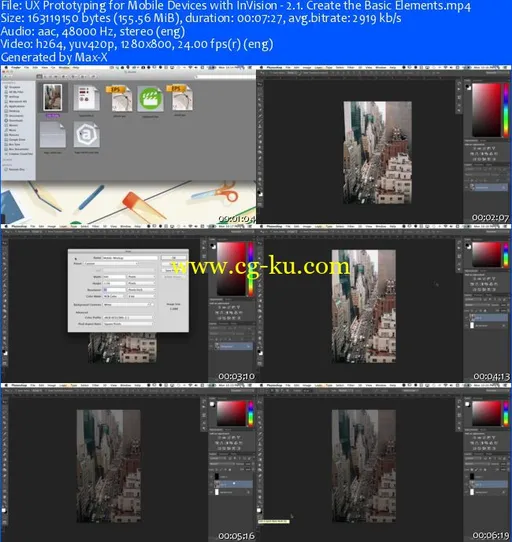Click the hue strip in frame 00:03:10
This screenshot has height=542, width=512.
click(251, 269)
